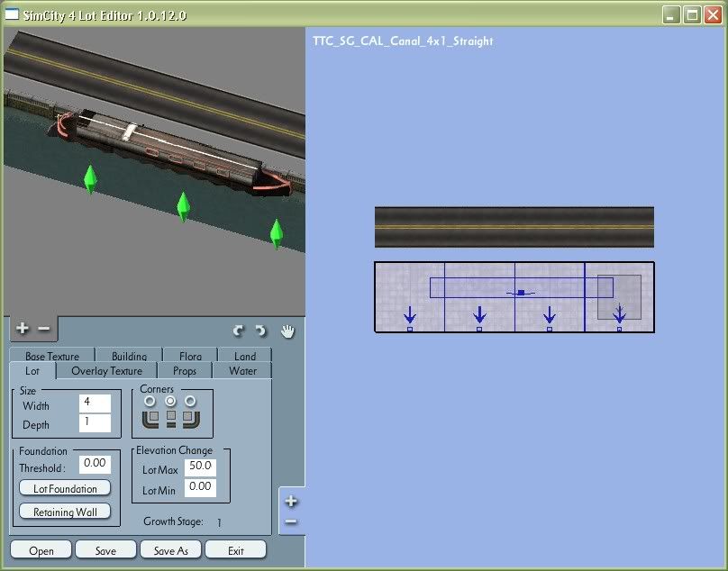
Task: Select the hand pan tool
Action: tap(287, 331)
